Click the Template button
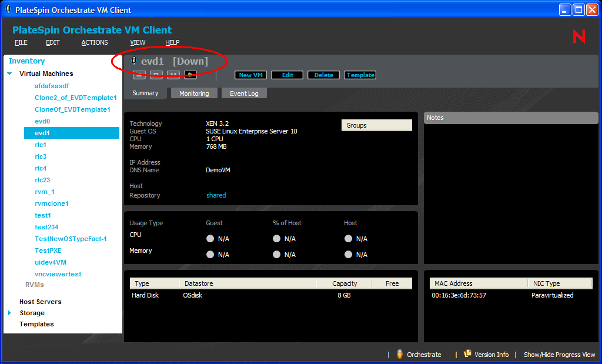The height and width of the screenshot is (364, 602). (360, 75)
